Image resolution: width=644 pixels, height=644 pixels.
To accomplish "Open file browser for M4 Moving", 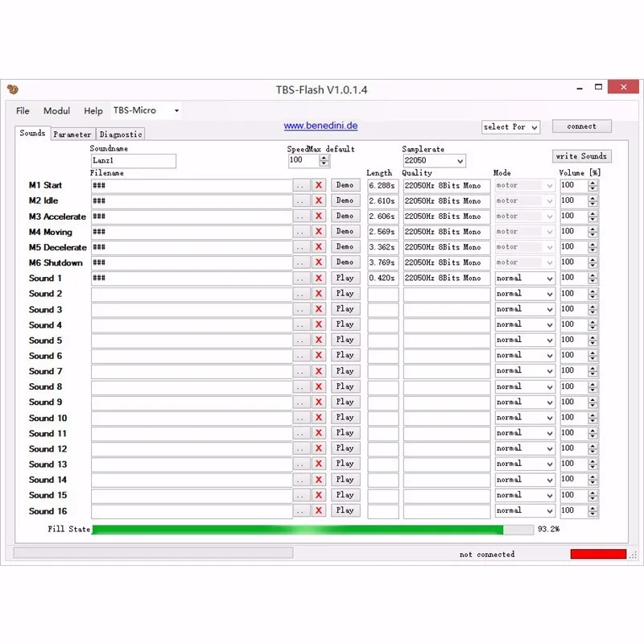I will [x=301, y=232].
